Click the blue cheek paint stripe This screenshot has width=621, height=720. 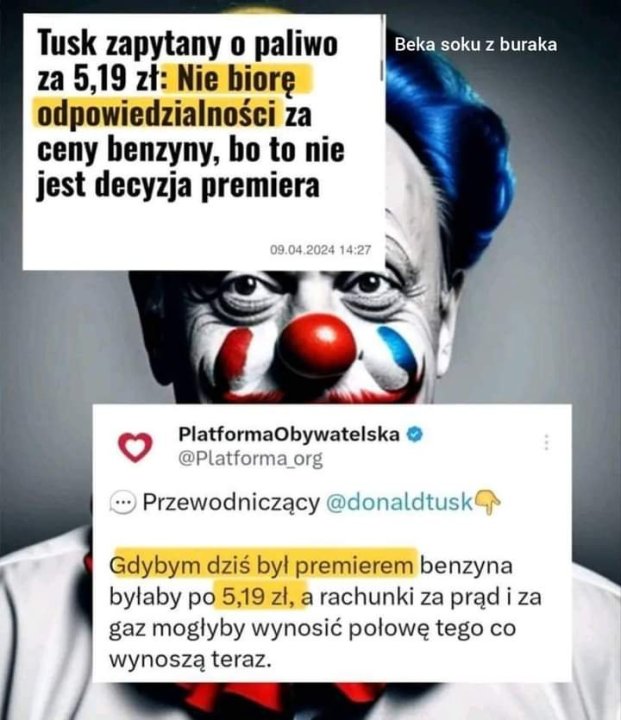coord(399,350)
